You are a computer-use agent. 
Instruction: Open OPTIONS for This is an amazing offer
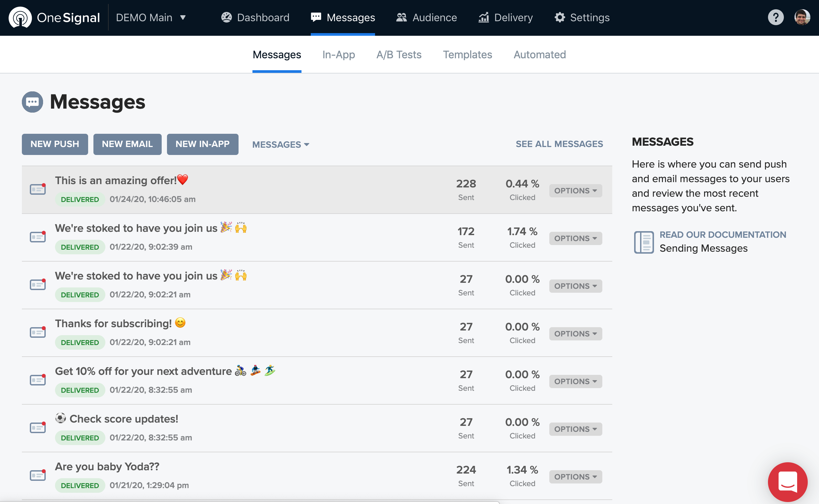(x=575, y=191)
